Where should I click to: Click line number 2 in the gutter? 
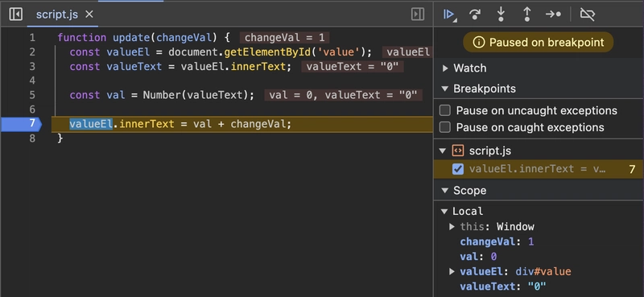pyautogui.click(x=32, y=52)
